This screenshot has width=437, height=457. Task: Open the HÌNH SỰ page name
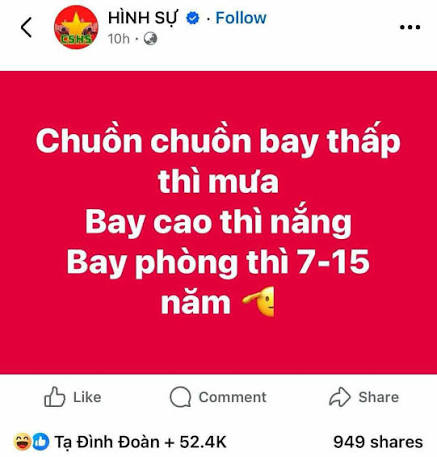click(x=143, y=18)
